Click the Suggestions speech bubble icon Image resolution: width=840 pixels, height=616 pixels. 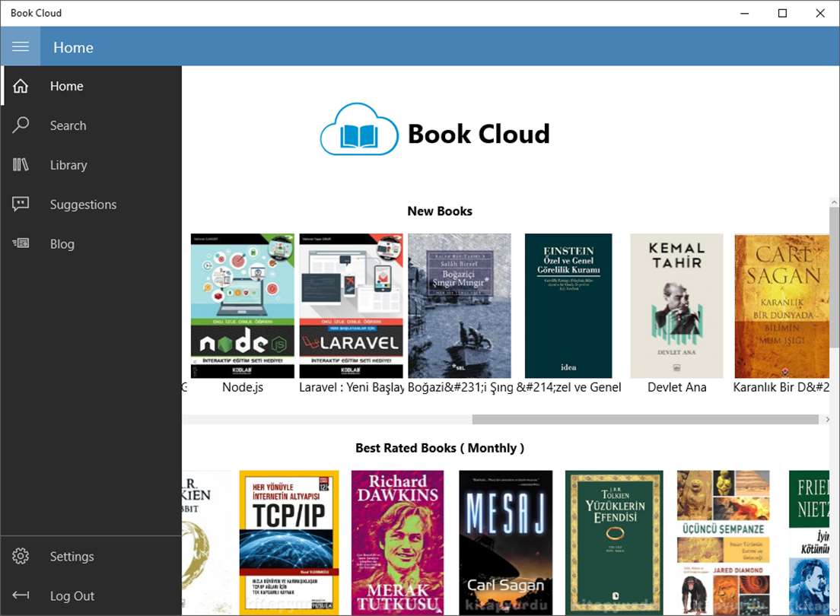click(21, 204)
